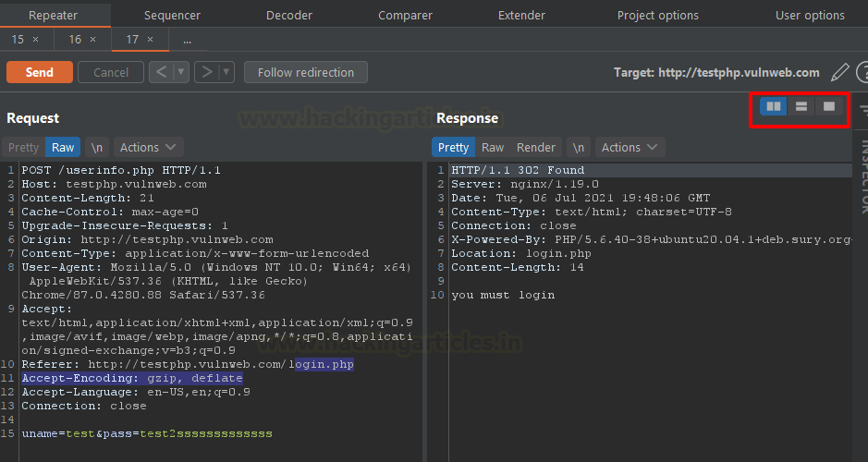Click the edit target pencil icon

click(839, 72)
